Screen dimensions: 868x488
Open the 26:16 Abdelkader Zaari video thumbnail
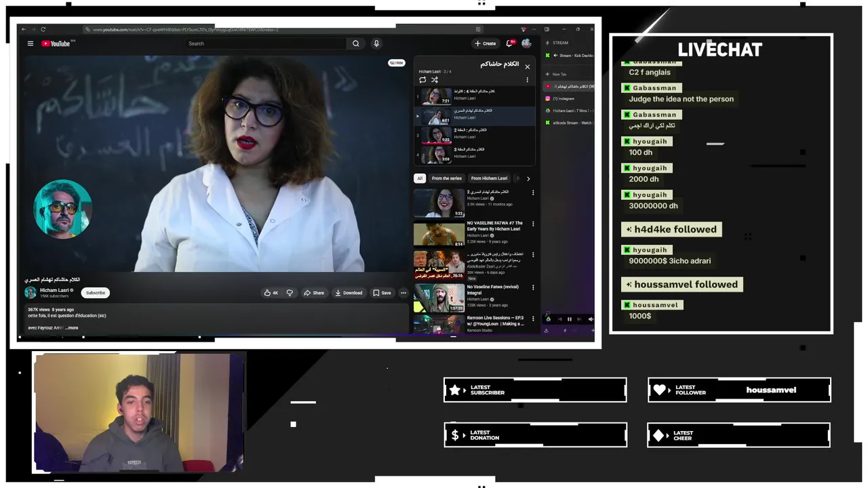439,265
